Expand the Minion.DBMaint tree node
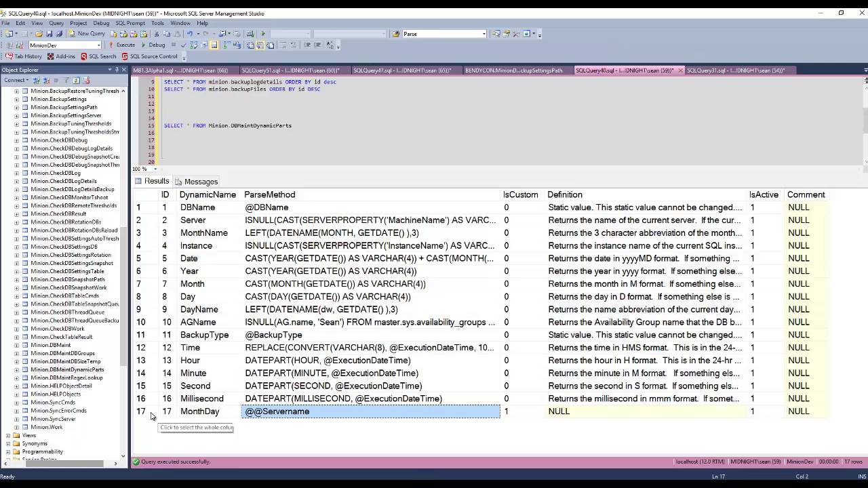 click(x=16, y=345)
